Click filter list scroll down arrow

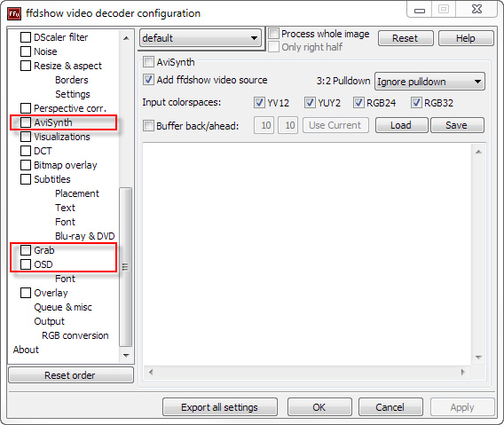tap(126, 356)
